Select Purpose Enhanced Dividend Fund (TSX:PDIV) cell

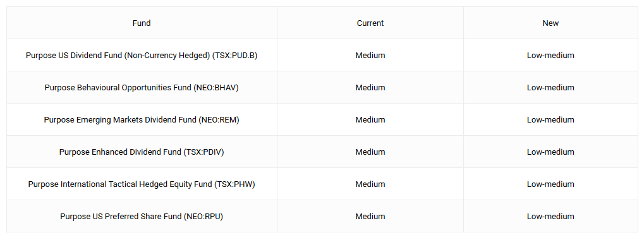142,152
